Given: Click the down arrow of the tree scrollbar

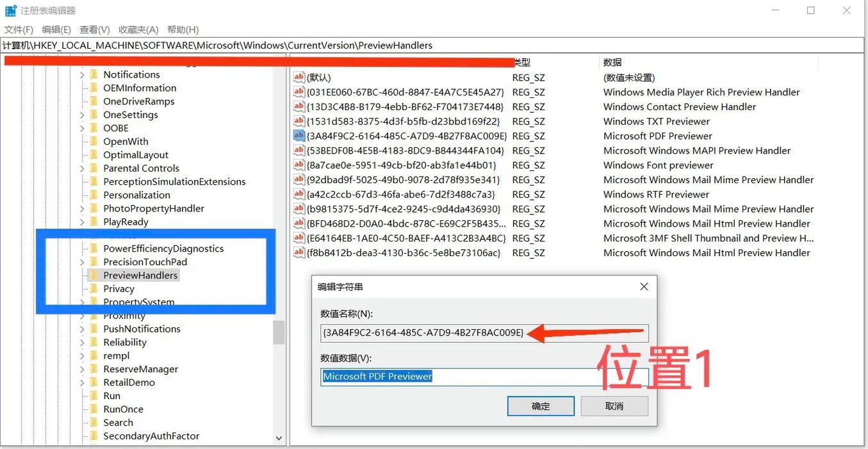Looking at the screenshot, I should tap(279, 437).
